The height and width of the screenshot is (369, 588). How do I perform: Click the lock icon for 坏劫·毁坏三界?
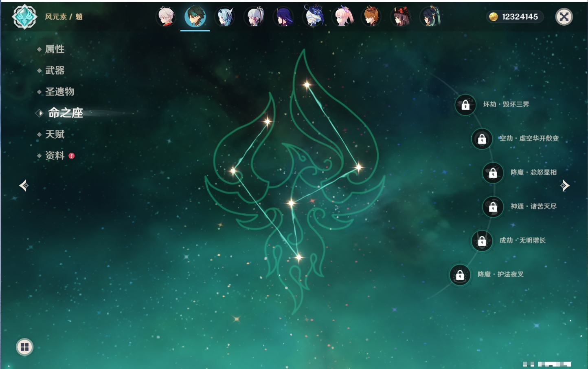tap(465, 105)
